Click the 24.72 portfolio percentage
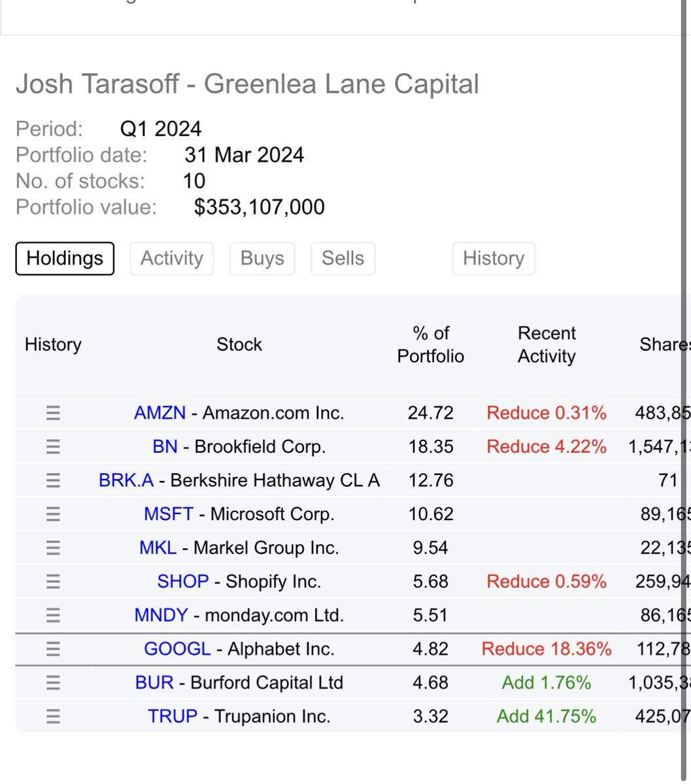The width and height of the screenshot is (691, 784). (x=431, y=413)
